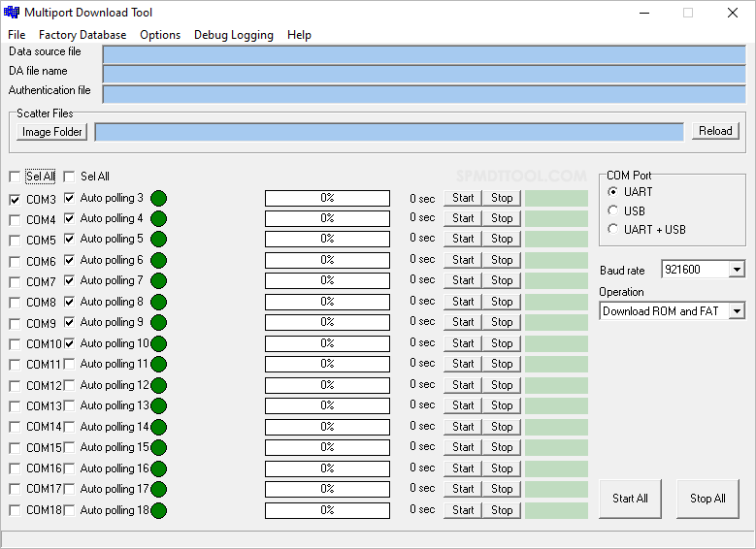Click the green status indicator for Auto polling 12

click(158, 385)
